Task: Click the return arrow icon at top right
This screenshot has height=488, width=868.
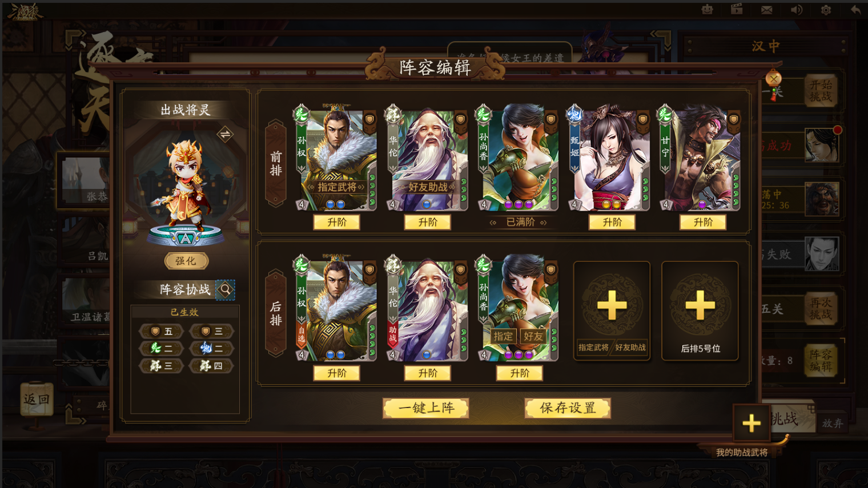Action: [x=855, y=10]
